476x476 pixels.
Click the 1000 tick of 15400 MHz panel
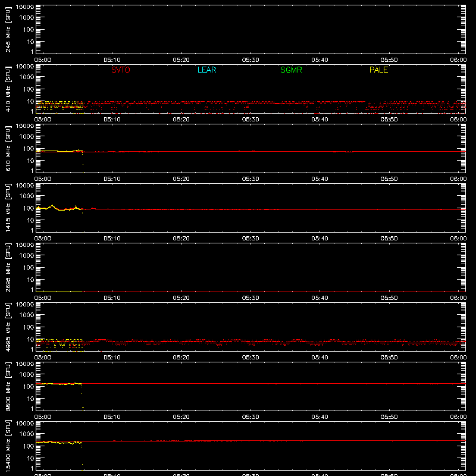click(x=27, y=434)
